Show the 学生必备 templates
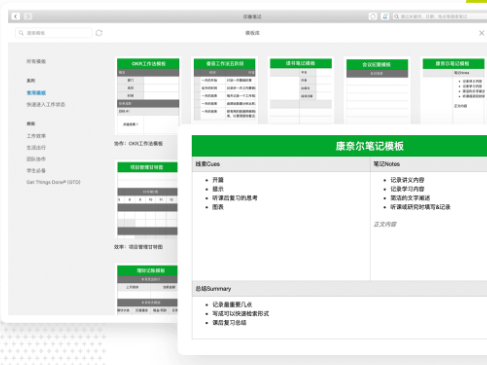This screenshot has width=487, height=365. click(x=36, y=171)
